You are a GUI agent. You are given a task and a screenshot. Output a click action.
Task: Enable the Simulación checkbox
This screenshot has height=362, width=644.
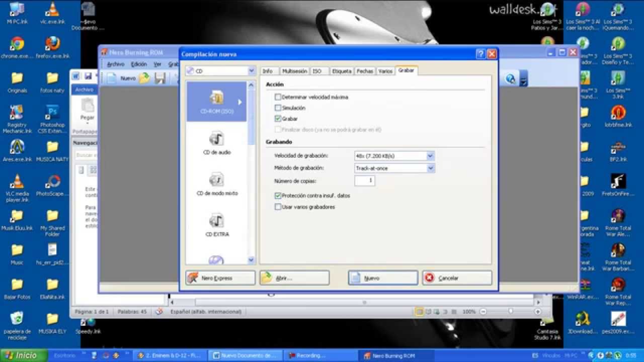pyautogui.click(x=278, y=108)
